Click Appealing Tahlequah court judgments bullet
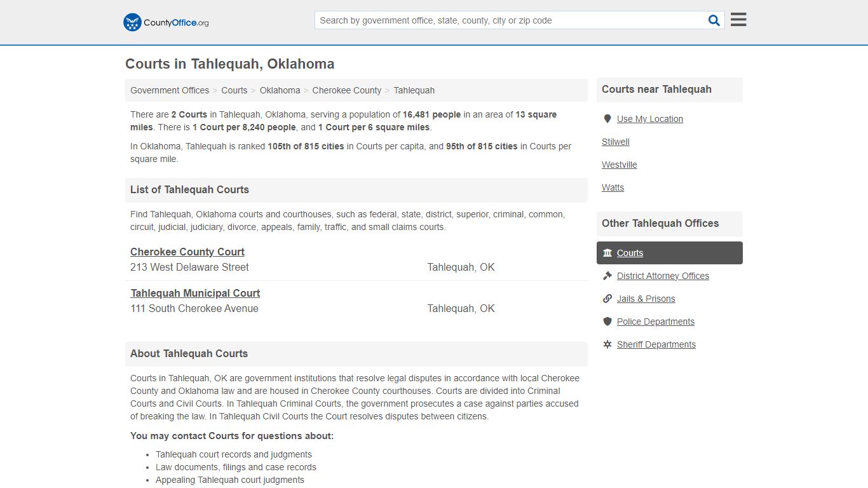 230,480
